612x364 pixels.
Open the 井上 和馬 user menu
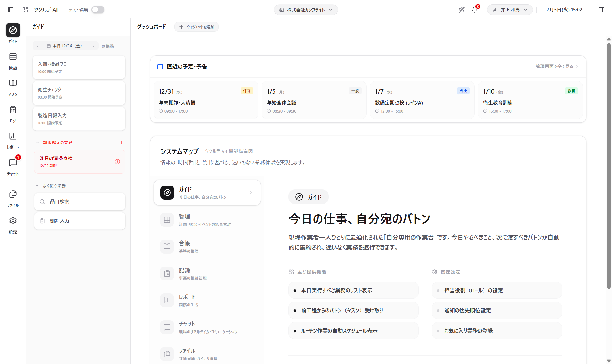pyautogui.click(x=510, y=10)
